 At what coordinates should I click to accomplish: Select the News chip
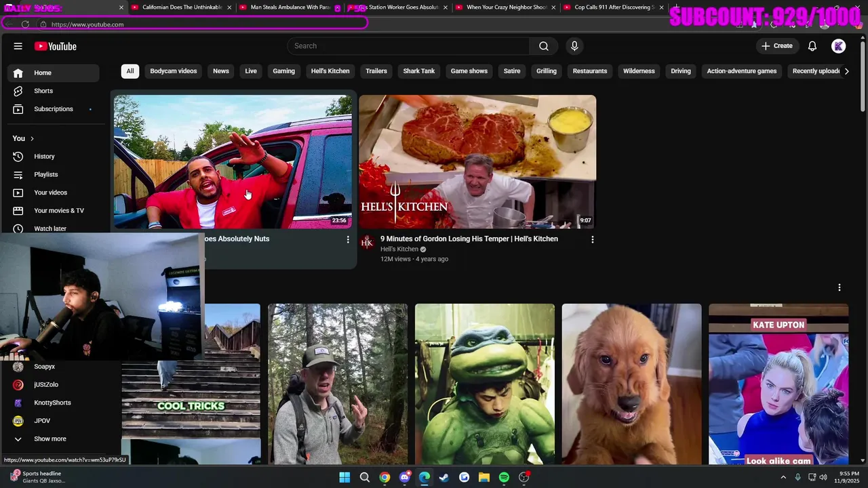point(221,71)
